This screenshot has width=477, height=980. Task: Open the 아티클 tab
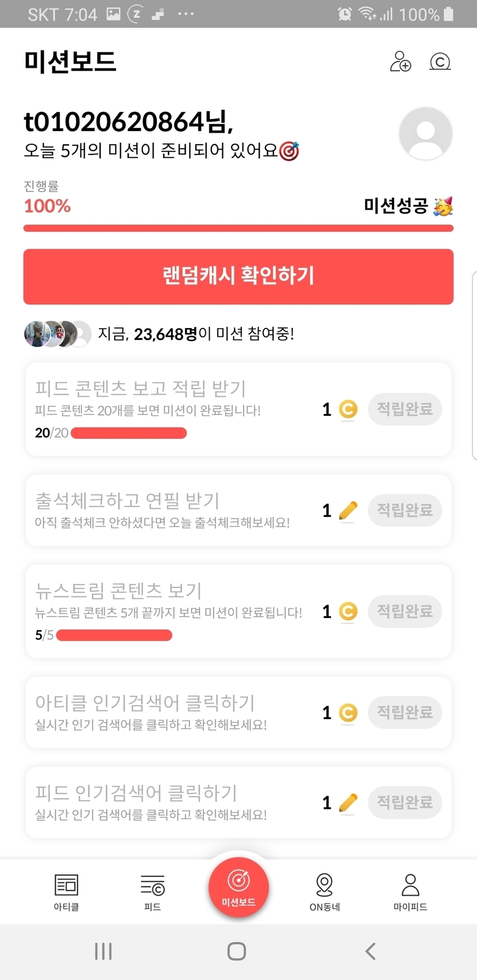point(66,892)
